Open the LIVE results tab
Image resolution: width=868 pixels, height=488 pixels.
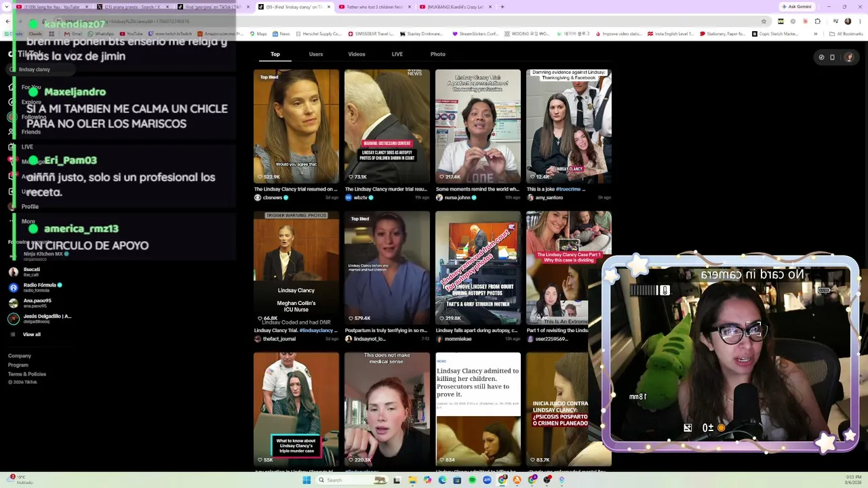click(x=397, y=54)
